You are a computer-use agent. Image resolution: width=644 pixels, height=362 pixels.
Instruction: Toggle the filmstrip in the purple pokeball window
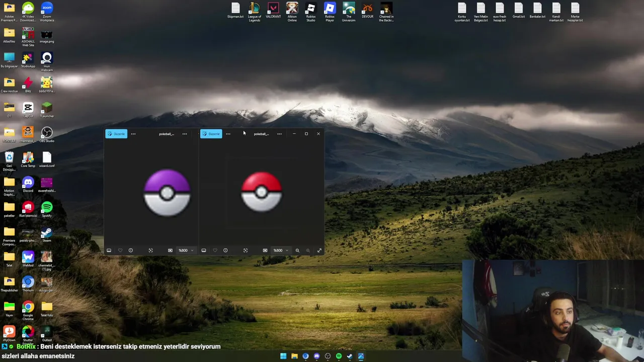109,250
